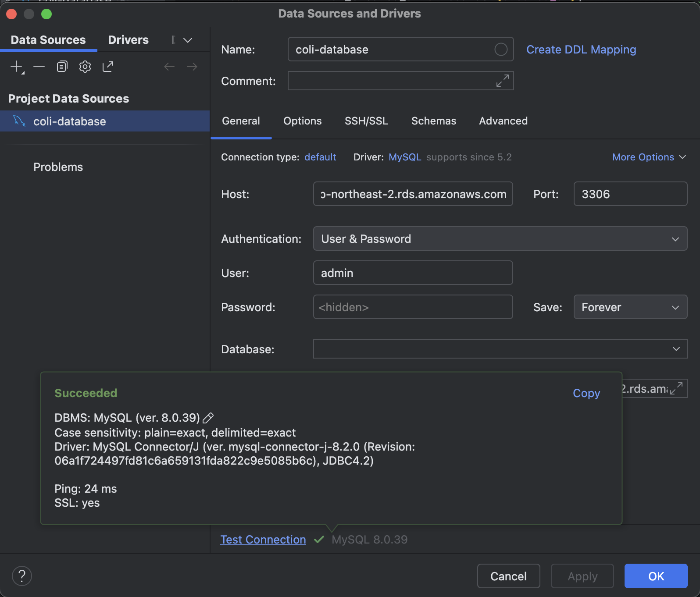Switch to Data Sources tab
This screenshot has height=597, width=700.
pos(48,40)
